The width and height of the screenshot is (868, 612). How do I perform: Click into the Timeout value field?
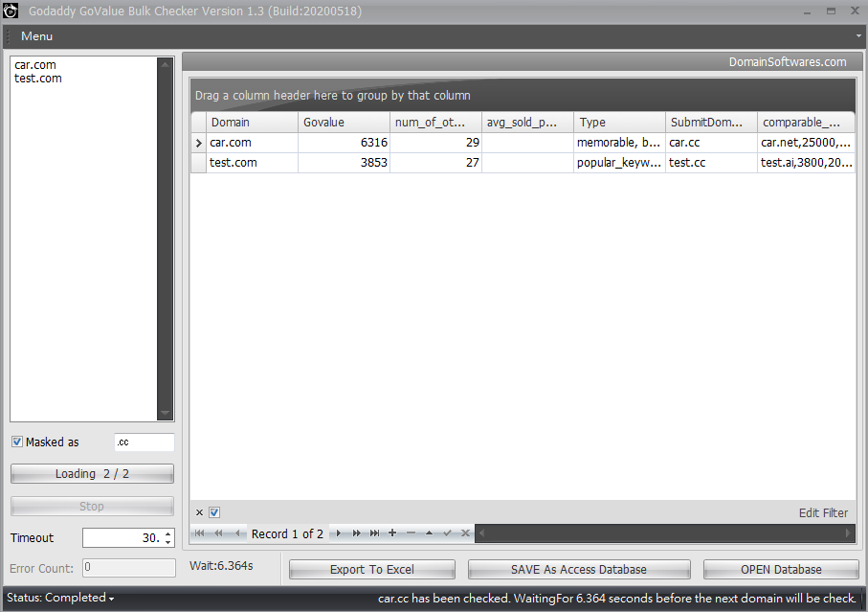pos(122,538)
